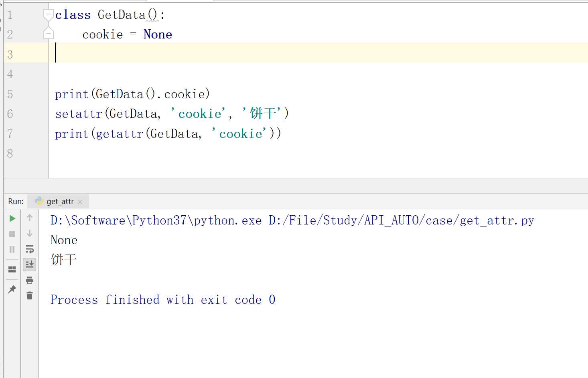
Task: Click the 'None' output line in console
Action: click(64, 240)
